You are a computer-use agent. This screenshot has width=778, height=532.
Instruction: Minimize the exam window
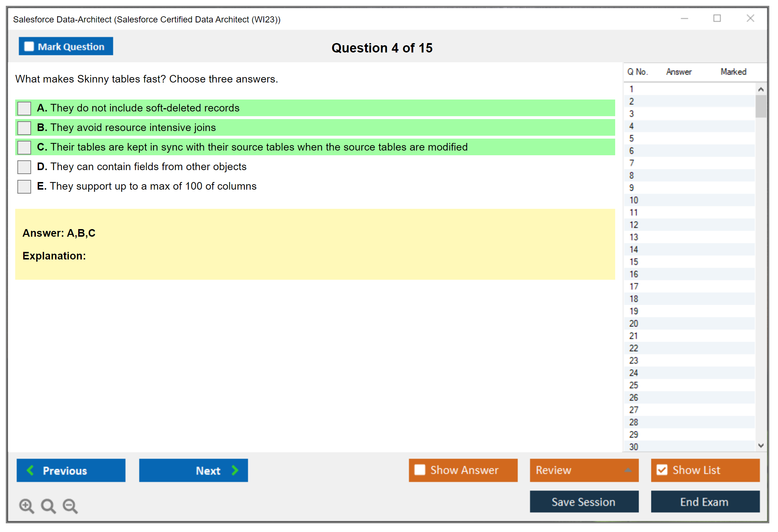point(684,18)
